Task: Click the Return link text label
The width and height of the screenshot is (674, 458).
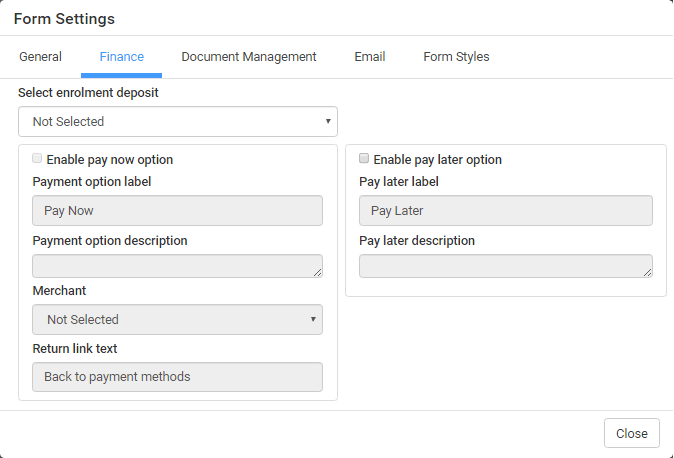Action: coord(75,348)
